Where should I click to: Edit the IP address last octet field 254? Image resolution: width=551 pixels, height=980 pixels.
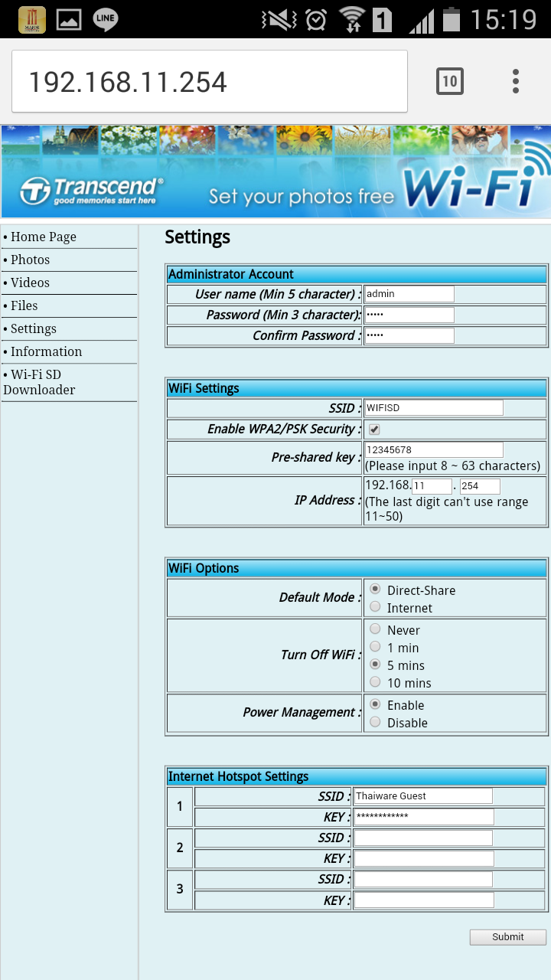480,486
